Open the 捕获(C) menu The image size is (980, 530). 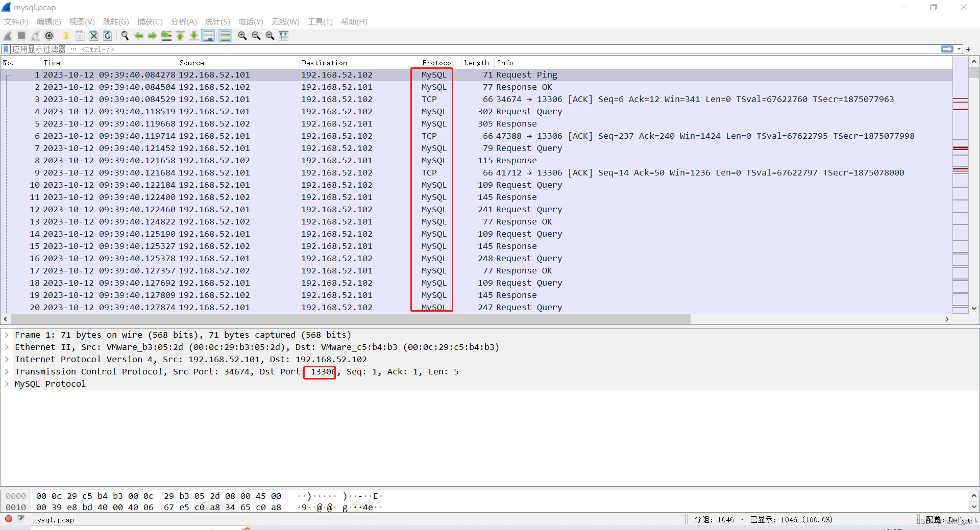click(150, 21)
